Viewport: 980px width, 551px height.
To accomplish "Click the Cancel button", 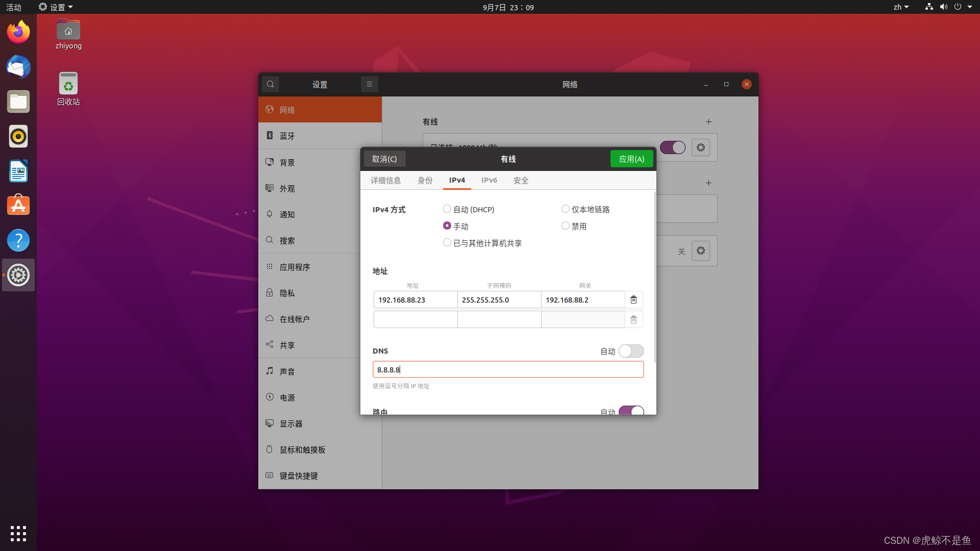I will pos(384,159).
